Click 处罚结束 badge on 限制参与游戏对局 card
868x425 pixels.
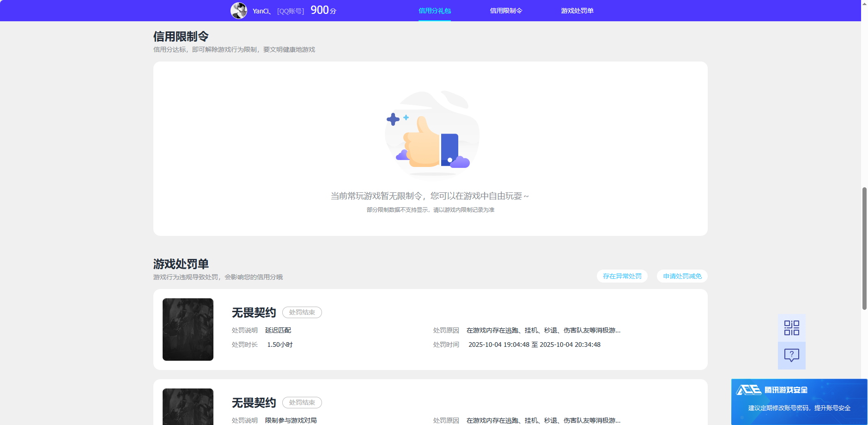(x=302, y=403)
